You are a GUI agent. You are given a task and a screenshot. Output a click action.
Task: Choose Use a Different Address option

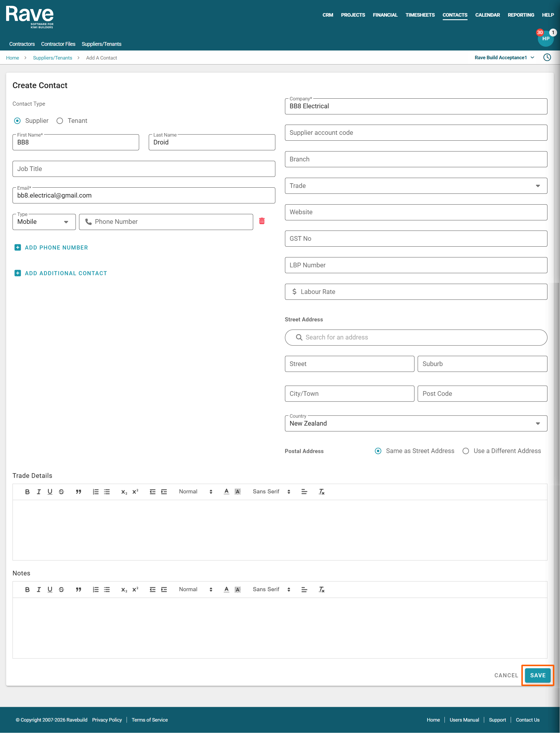click(x=466, y=451)
